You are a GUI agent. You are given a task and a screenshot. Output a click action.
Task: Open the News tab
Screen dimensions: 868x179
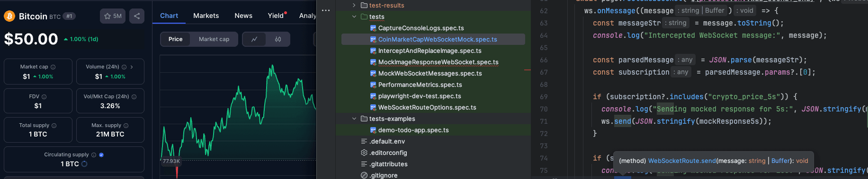click(x=243, y=16)
